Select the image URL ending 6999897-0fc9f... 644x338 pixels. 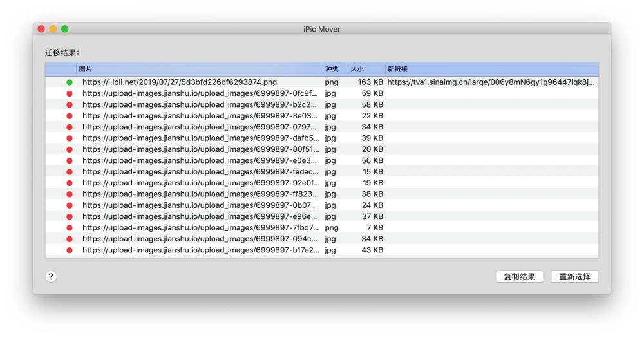(200, 93)
